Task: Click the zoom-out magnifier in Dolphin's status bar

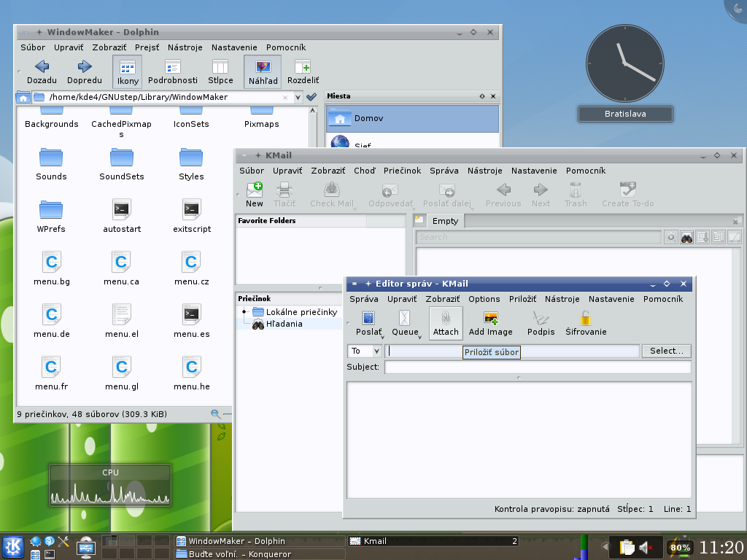Action: point(215,414)
